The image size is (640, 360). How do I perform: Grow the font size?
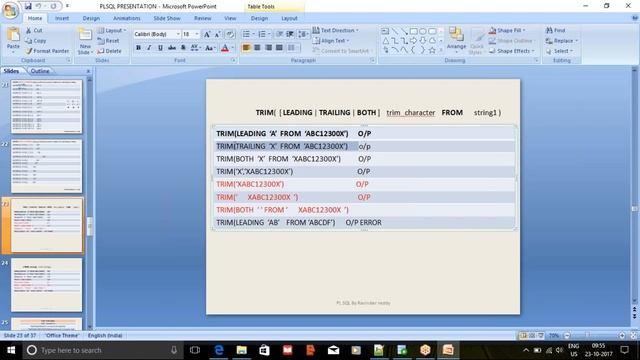pyautogui.click(x=207, y=34)
